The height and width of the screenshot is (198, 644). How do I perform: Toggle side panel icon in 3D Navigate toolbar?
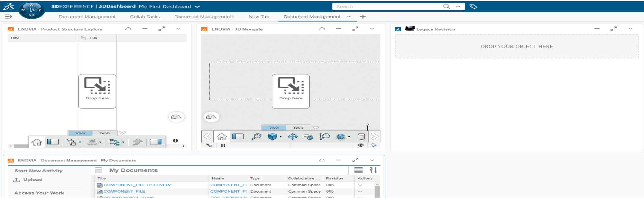[x=238, y=136]
